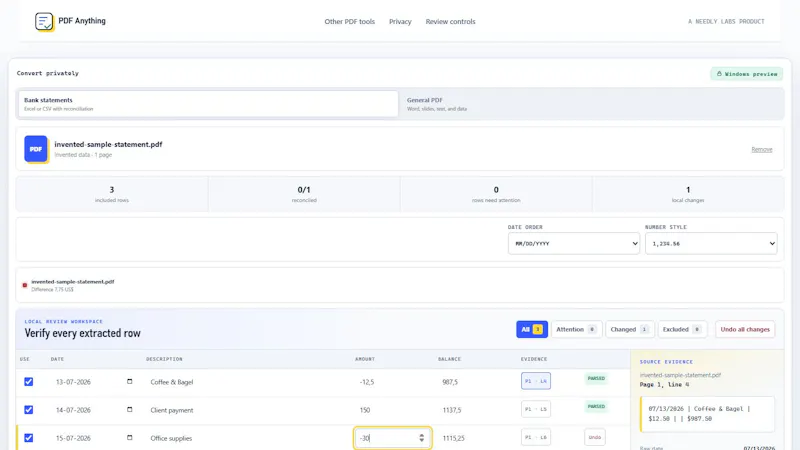Click balance 1137,5 cell
The image size is (800, 450).
[x=452, y=410]
